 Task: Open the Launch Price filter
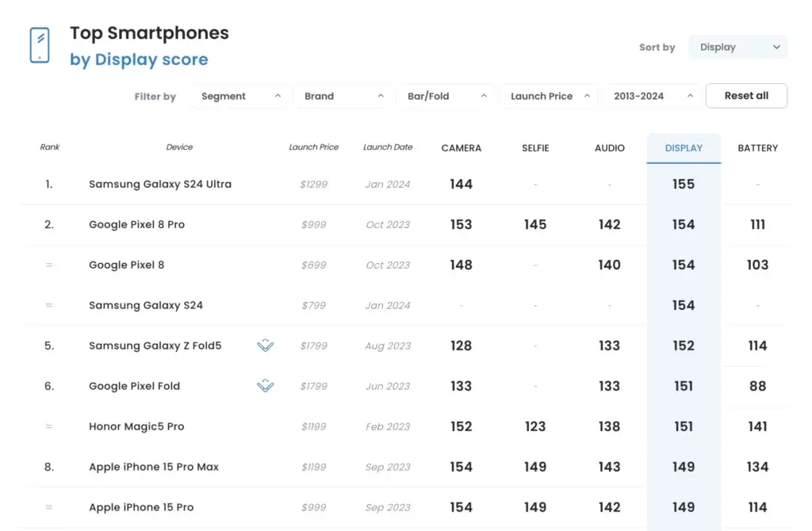pos(550,96)
